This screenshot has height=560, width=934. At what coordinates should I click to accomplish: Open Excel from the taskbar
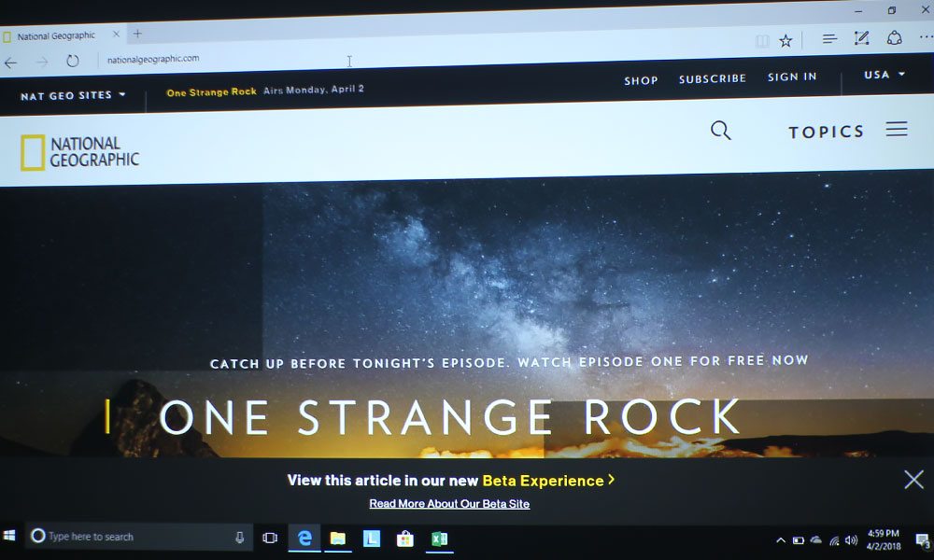click(439, 539)
